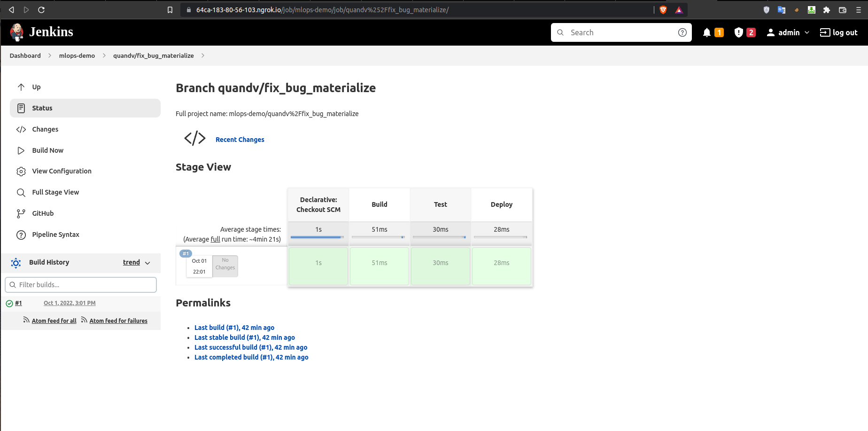Click the Pipeline Syntax help icon

pos(21,235)
